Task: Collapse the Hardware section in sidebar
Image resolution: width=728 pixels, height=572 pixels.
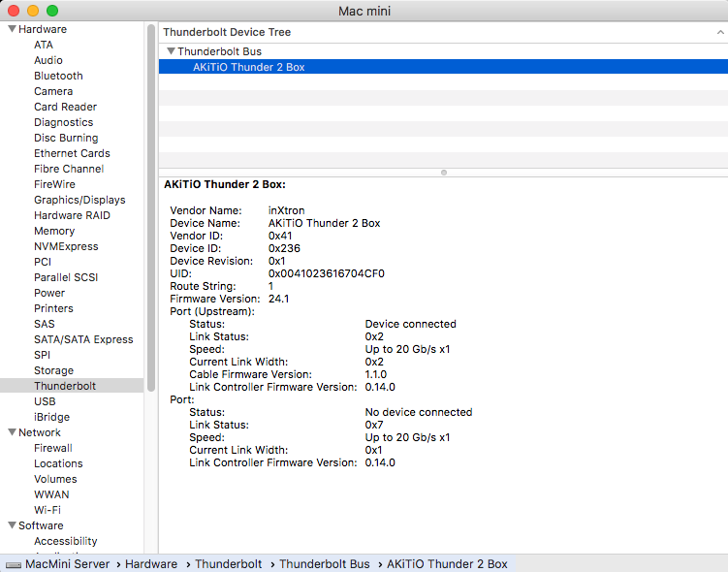Action: click(12, 29)
